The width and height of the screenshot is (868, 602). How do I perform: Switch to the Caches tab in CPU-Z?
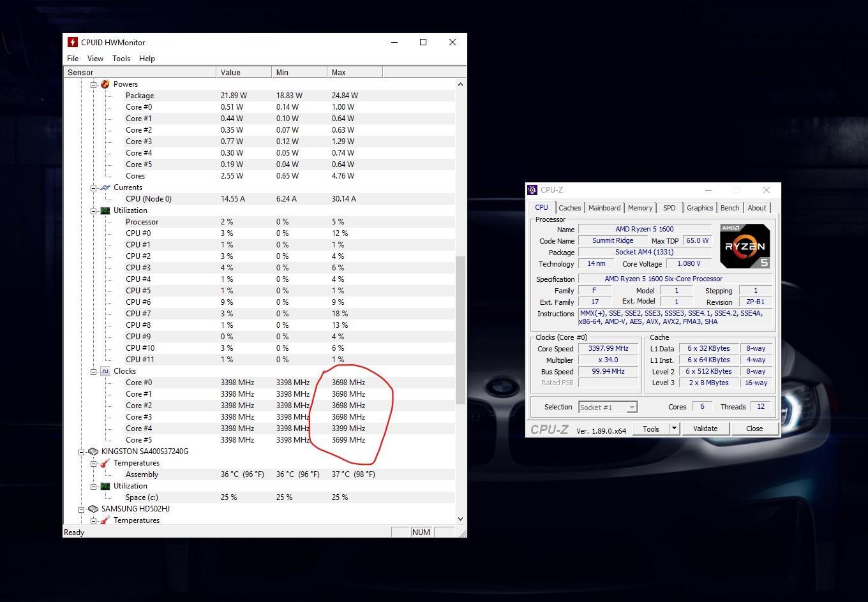click(x=570, y=208)
